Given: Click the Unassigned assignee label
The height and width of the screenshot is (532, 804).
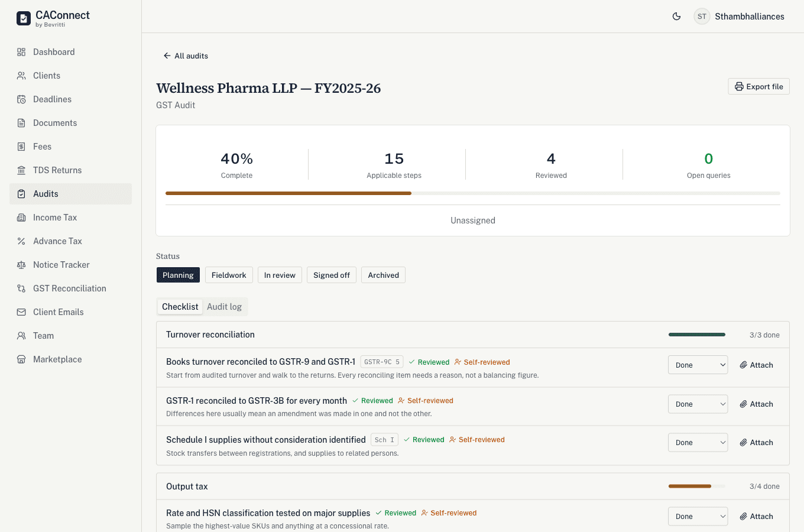Looking at the screenshot, I should click(473, 220).
